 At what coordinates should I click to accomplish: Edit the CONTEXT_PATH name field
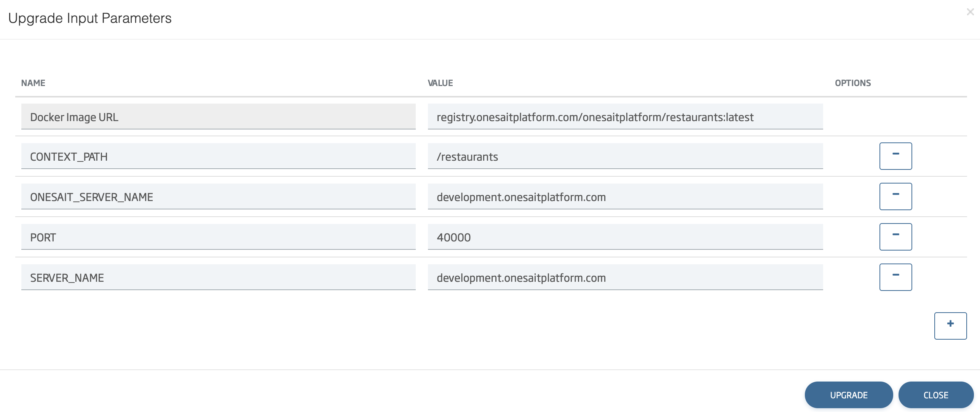click(218, 156)
